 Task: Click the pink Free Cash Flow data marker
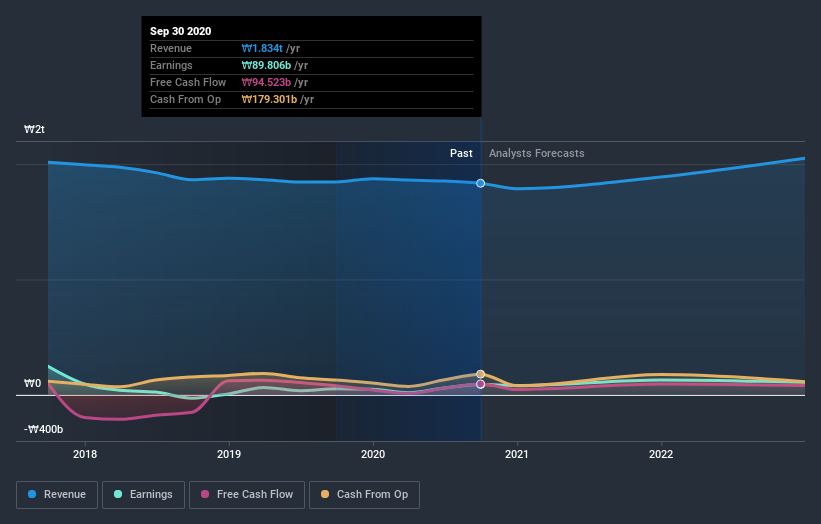481,384
